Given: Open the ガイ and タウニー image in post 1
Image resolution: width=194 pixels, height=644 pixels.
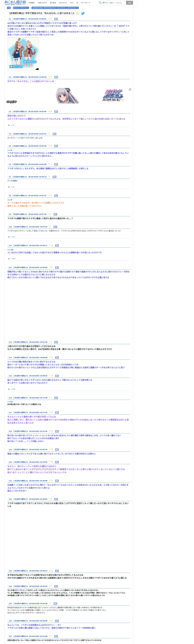Looking at the screenshot, I should pyautogui.click(x=23, y=54).
